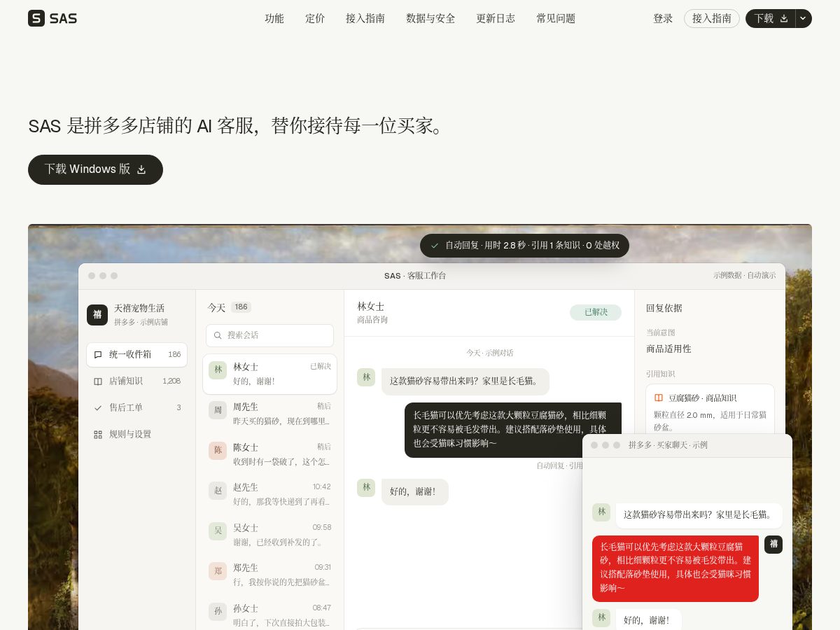Open 规则与设置 sidebar item

click(x=136, y=434)
